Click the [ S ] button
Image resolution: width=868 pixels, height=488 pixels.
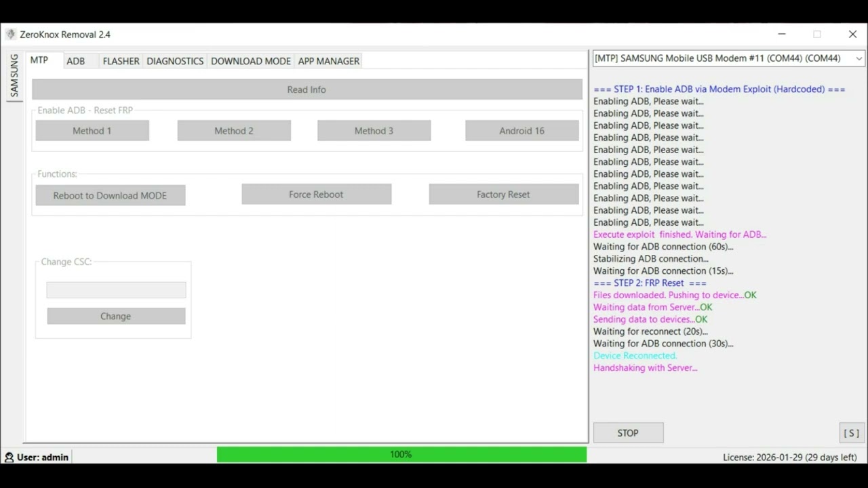click(852, 433)
